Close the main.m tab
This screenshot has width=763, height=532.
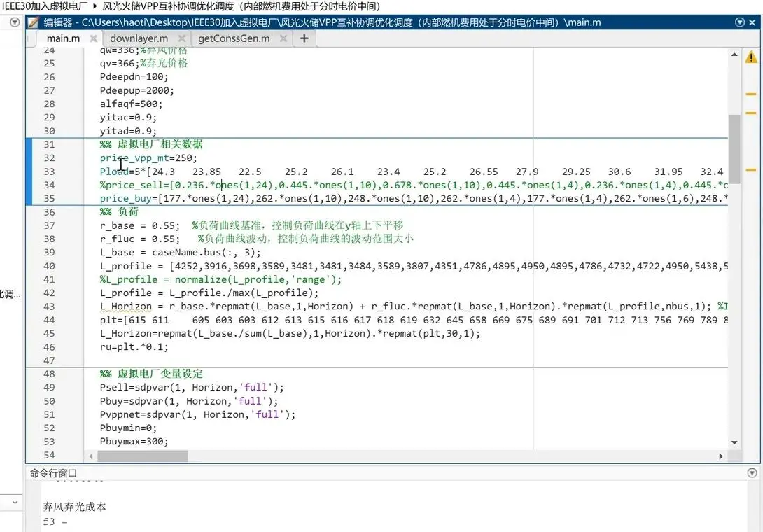tap(93, 38)
